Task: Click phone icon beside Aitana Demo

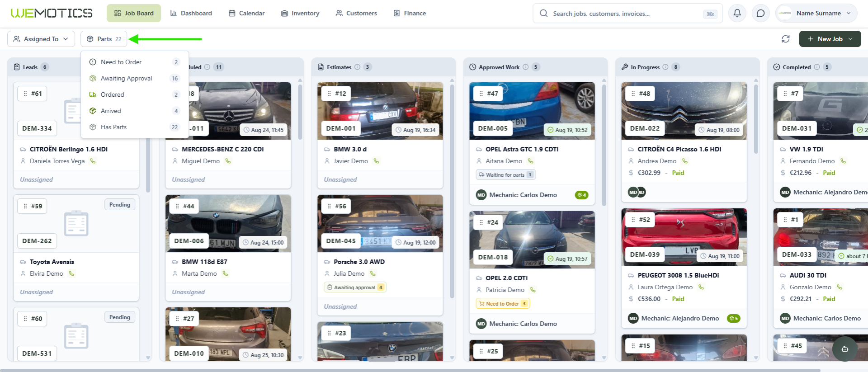Action: 531,161
